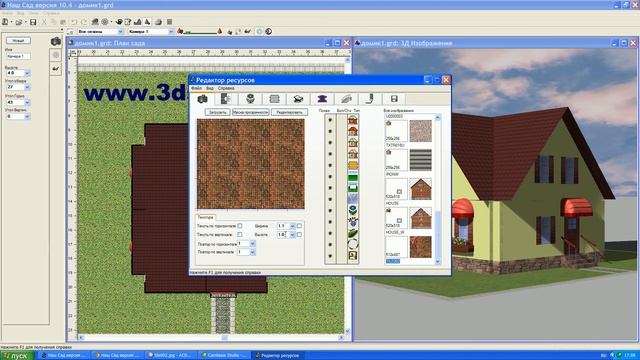Click the bird checkmark icon on second toolbar
The width and height of the screenshot is (640, 360).
coord(247,31)
